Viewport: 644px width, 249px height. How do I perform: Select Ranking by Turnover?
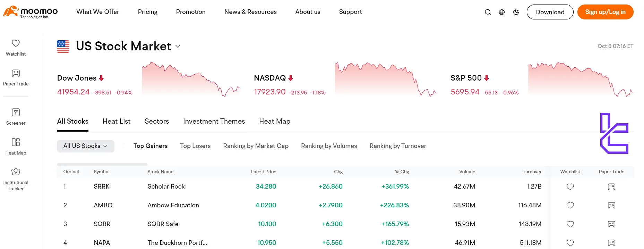click(398, 146)
